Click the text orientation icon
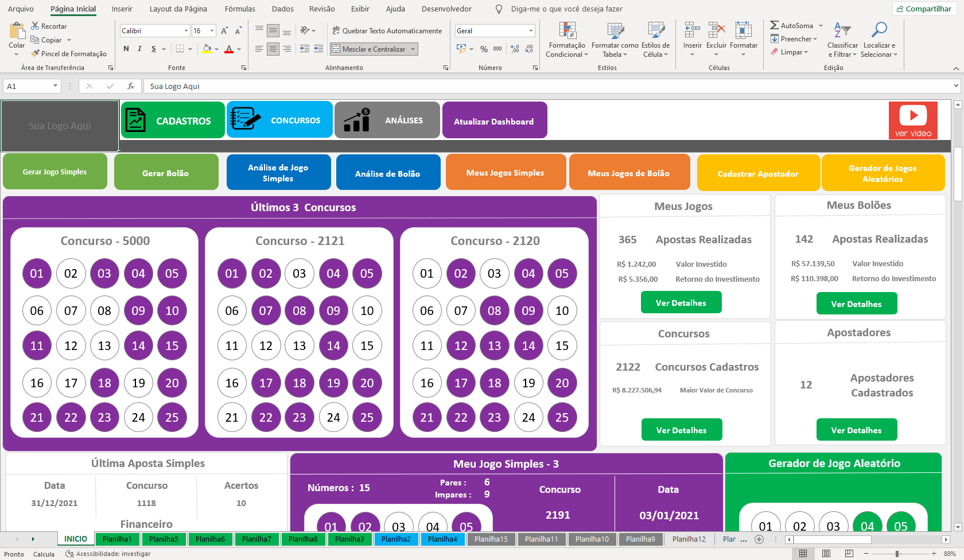The width and height of the screenshot is (964, 560). pyautogui.click(x=305, y=30)
